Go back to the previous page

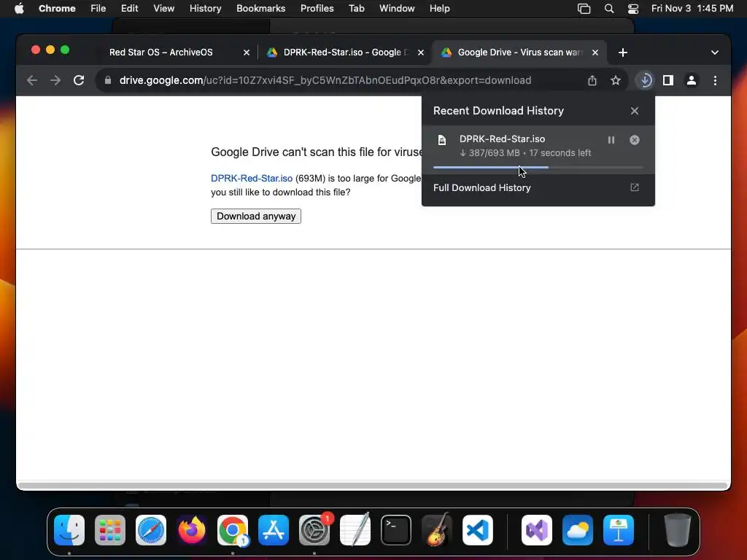click(x=32, y=80)
